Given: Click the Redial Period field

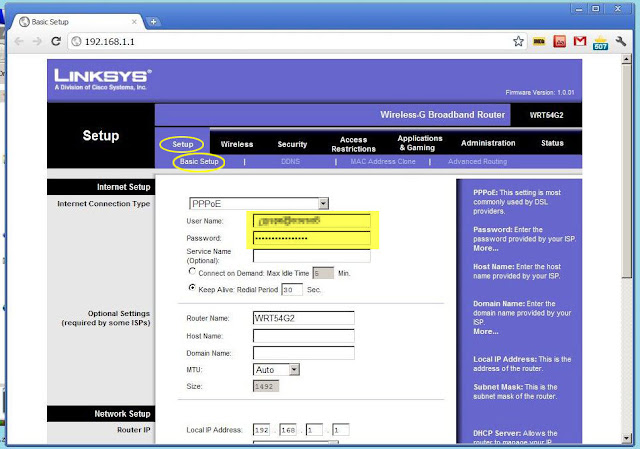Looking at the screenshot, I should (x=292, y=289).
